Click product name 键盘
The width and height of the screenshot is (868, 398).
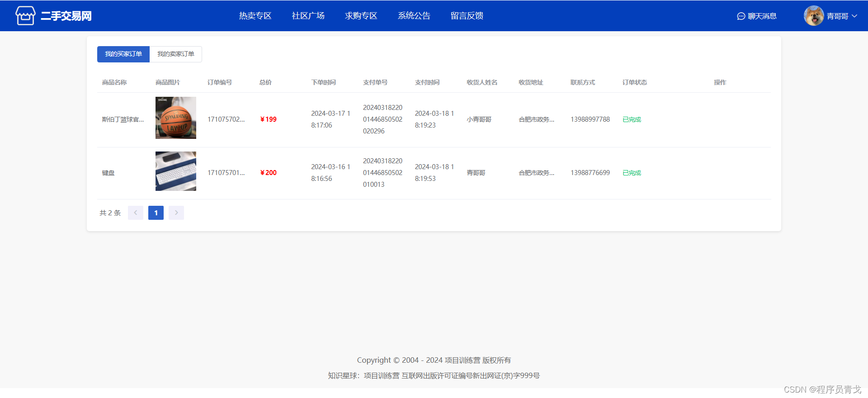pos(108,173)
